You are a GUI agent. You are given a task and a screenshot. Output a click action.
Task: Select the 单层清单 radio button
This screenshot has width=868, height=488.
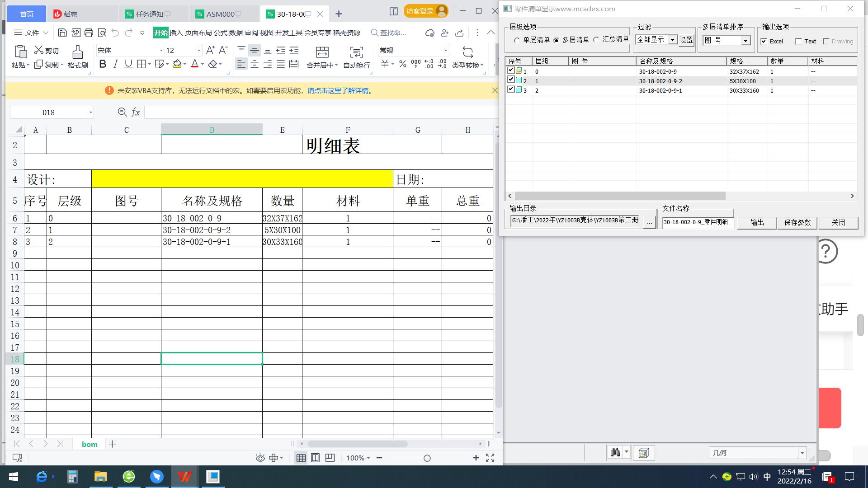(x=517, y=40)
